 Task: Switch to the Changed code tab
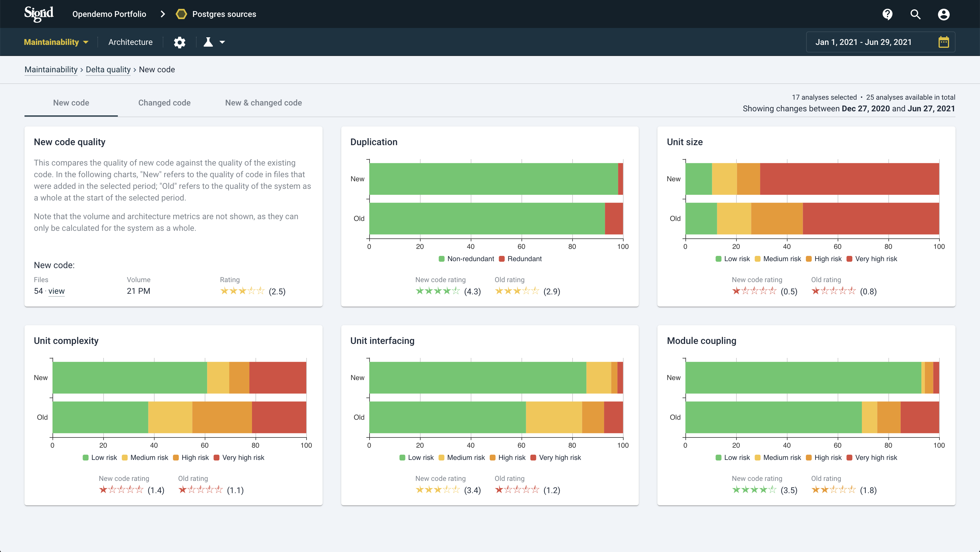pos(164,103)
